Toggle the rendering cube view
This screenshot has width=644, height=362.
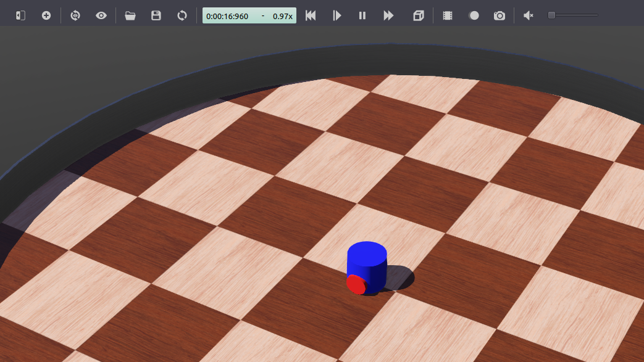pyautogui.click(x=418, y=15)
